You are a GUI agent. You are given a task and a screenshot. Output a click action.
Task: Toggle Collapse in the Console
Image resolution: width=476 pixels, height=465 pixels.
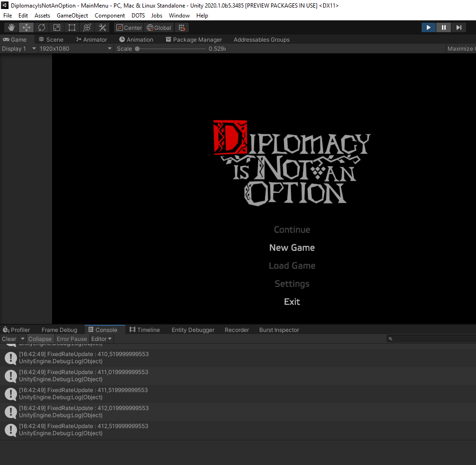40,339
